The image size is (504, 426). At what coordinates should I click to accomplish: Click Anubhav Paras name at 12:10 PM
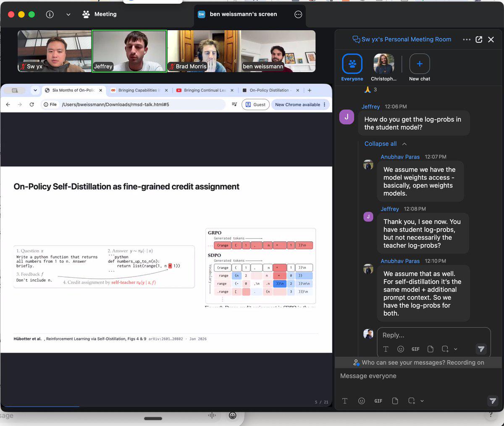(400, 261)
